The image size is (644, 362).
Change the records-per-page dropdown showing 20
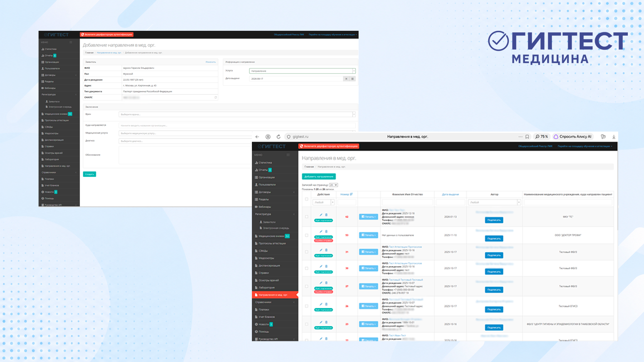(x=334, y=185)
